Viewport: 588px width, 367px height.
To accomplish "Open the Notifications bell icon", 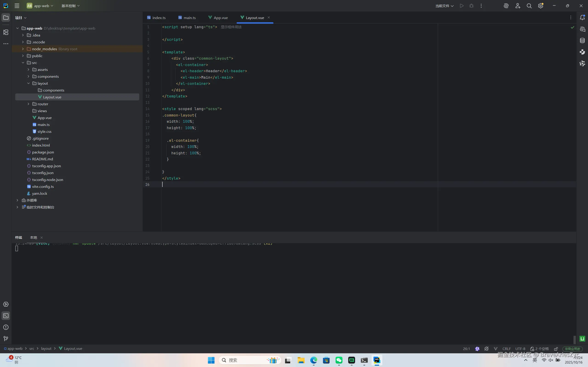I will tap(582, 17).
